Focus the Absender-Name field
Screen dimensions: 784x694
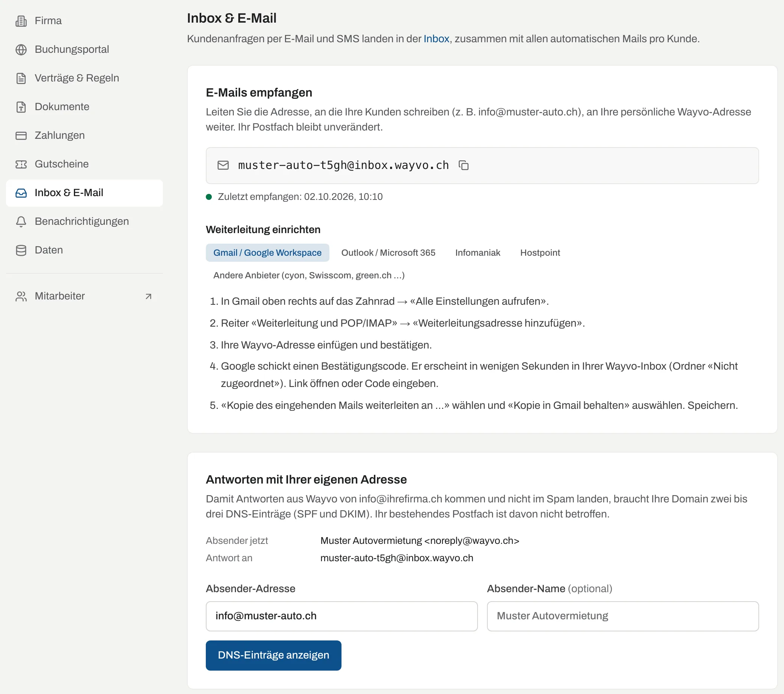[623, 616]
